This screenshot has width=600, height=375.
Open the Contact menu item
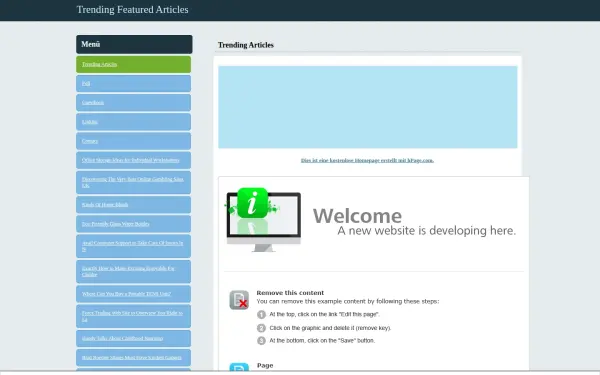coord(134,141)
